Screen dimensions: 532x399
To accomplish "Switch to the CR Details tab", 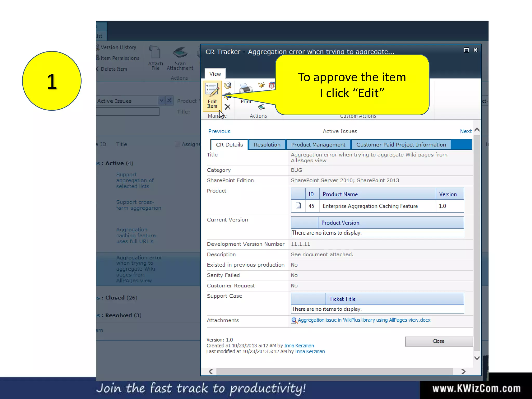I will [229, 145].
